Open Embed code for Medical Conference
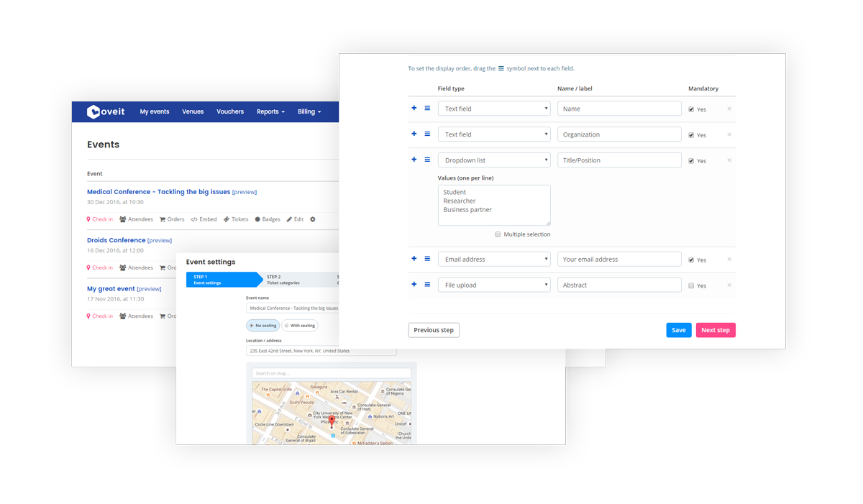This screenshot has width=863, height=504. click(204, 219)
